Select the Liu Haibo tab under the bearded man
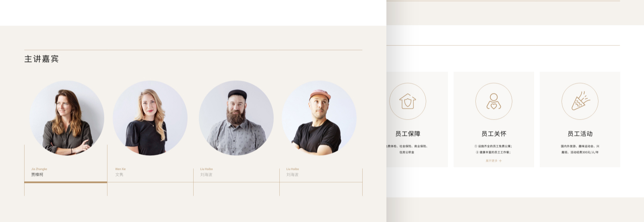 point(236,172)
